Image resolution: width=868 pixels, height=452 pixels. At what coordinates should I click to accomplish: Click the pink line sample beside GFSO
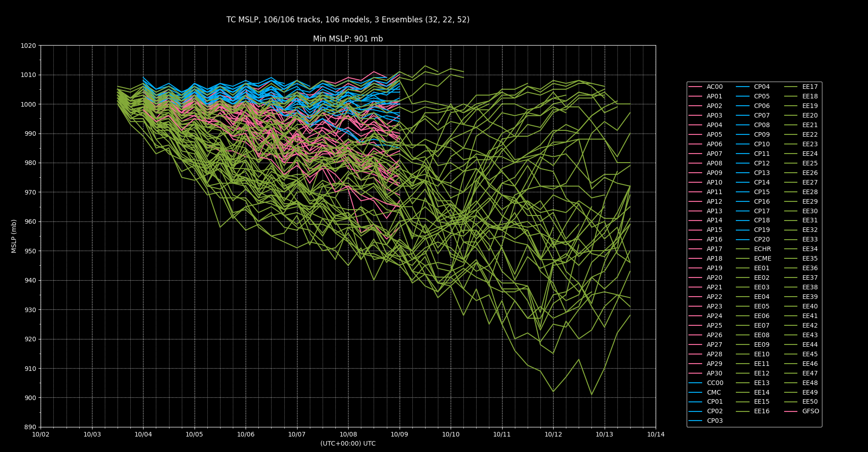(x=791, y=411)
